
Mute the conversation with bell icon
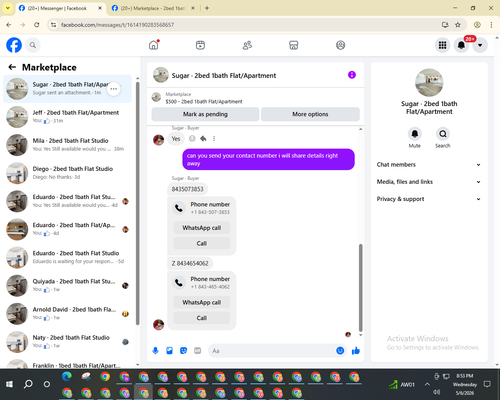click(x=415, y=134)
